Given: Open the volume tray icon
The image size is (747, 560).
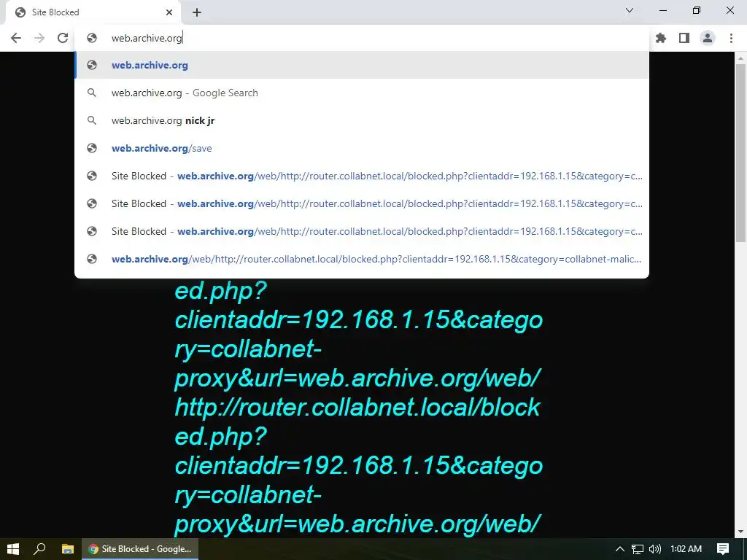Looking at the screenshot, I should point(655,549).
